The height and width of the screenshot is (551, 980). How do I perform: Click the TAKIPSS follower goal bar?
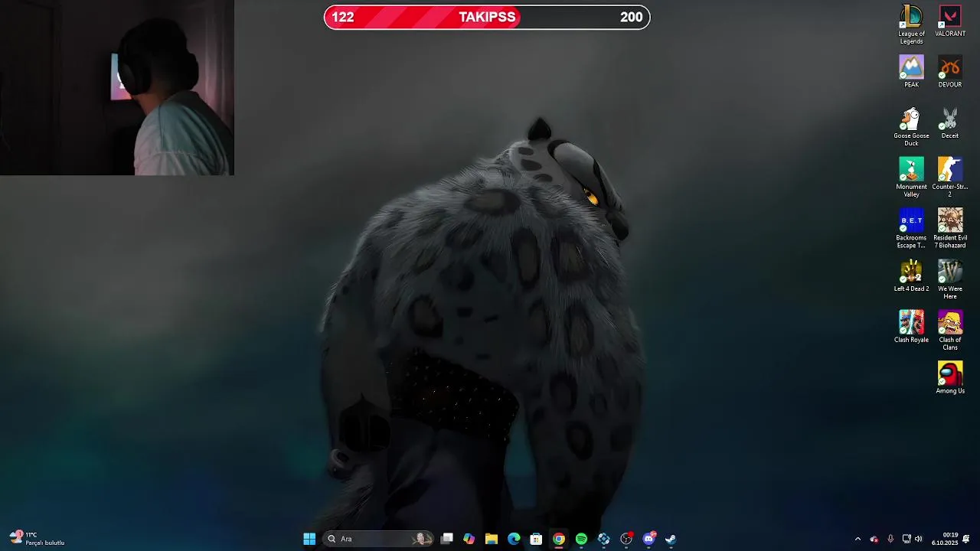pos(487,17)
